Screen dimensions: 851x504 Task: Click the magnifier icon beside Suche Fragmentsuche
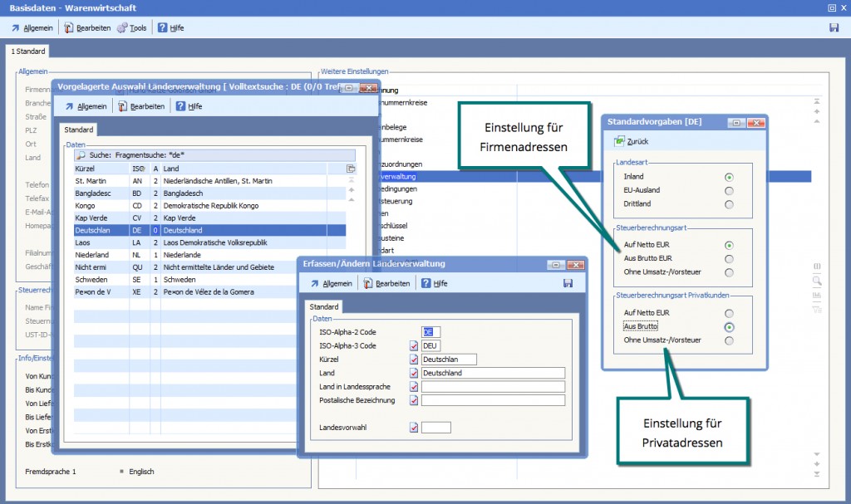(x=81, y=155)
